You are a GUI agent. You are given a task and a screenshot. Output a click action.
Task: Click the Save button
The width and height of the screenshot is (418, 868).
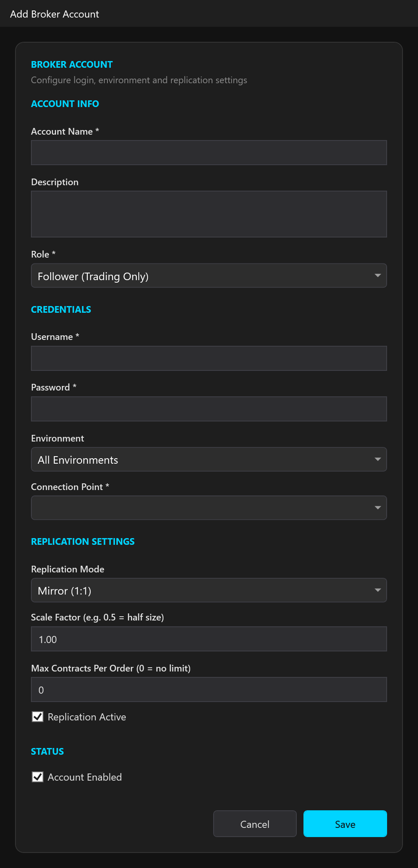[x=345, y=824]
